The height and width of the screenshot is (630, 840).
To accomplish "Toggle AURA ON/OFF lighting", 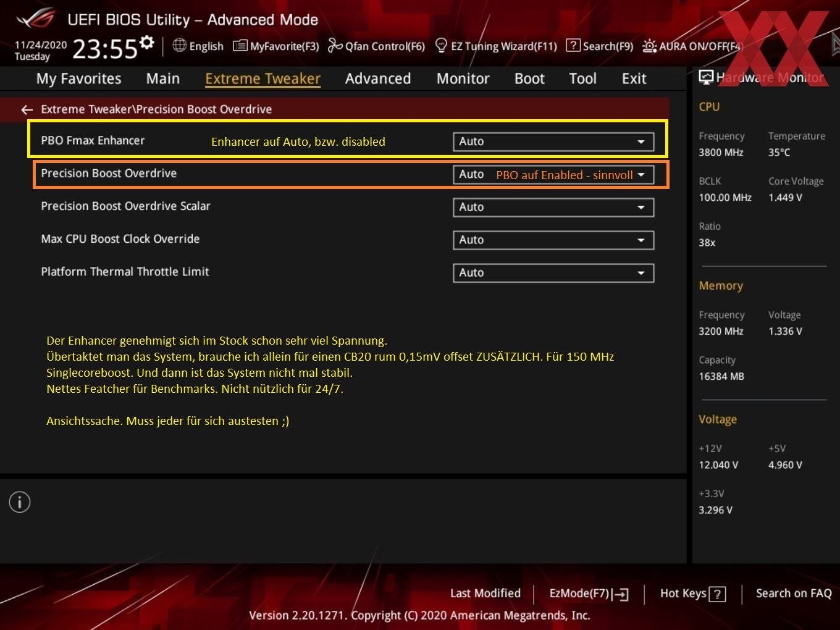I will (x=691, y=46).
